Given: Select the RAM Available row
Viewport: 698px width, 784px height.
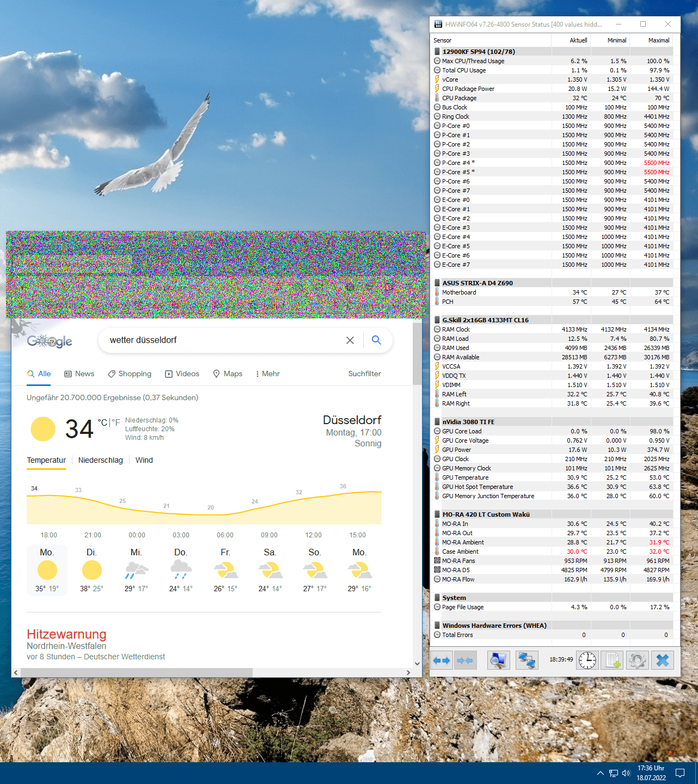Looking at the screenshot, I should (553, 357).
